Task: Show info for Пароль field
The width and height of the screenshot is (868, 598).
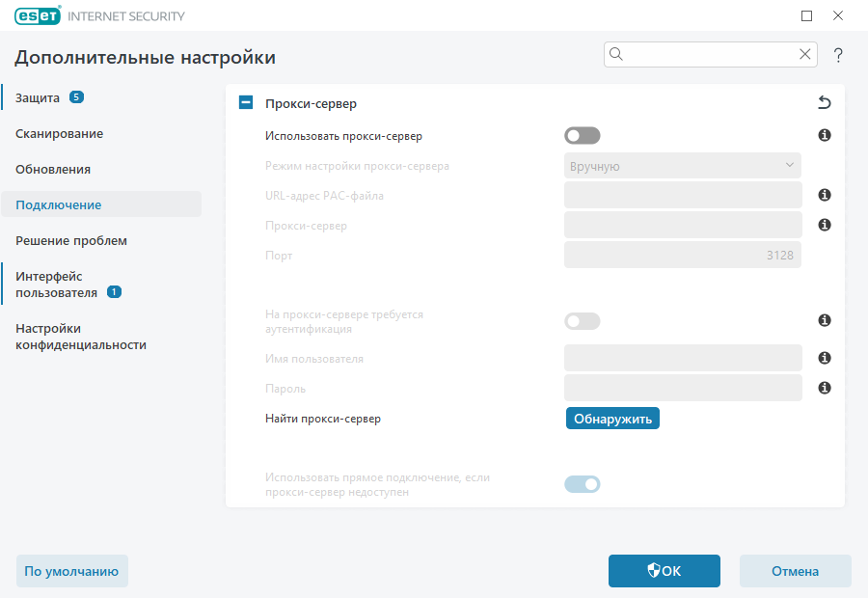Action: pyautogui.click(x=825, y=388)
